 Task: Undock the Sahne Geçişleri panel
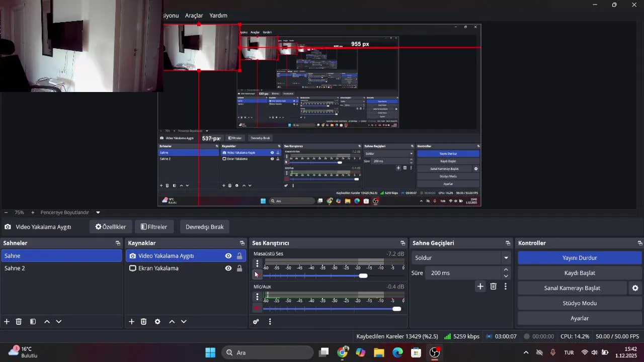click(508, 243)
